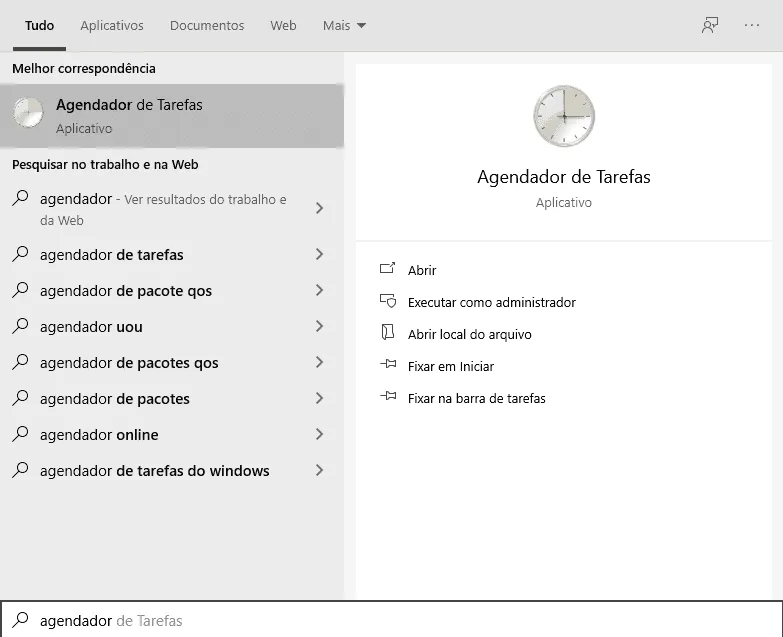Switch to the Documentos tab
The width and height of the screenshot is (783, 637).
[x=207, y=25]
